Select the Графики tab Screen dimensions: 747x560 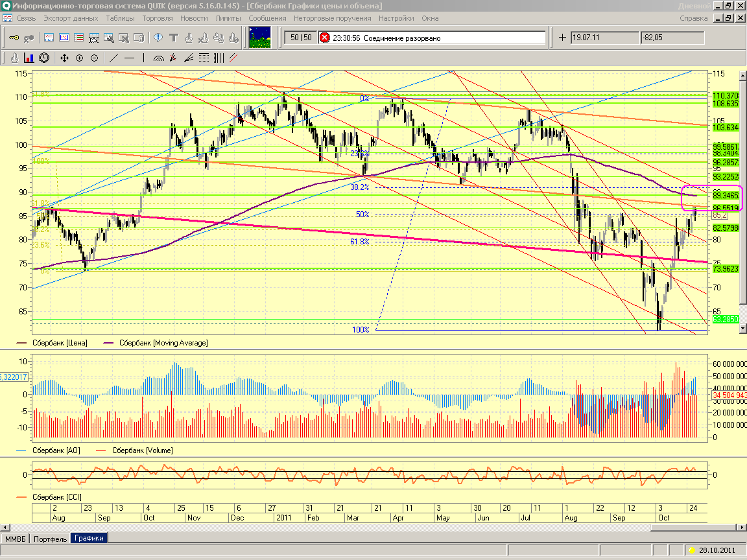[x=89, y=538]
